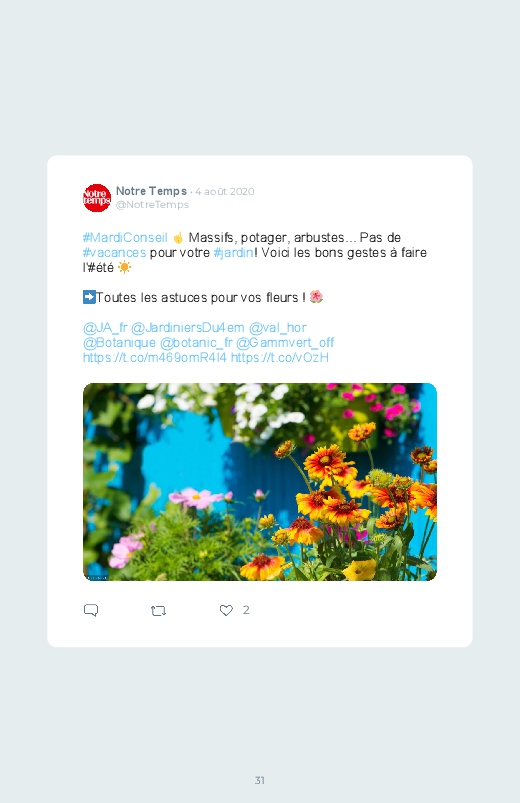Viewport: 520px width, 803px height.
Task: Open the @JA_fr mention
Action: (x=105, y=327)
